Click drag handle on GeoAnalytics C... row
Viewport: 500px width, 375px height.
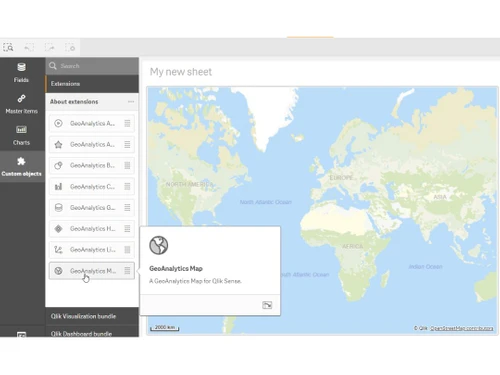click(x=127, y=187)
